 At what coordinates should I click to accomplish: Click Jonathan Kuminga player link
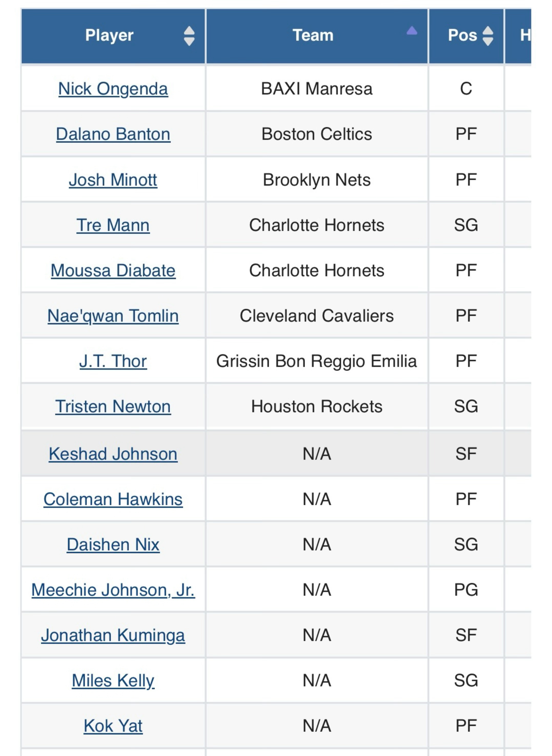coord(113,636)
